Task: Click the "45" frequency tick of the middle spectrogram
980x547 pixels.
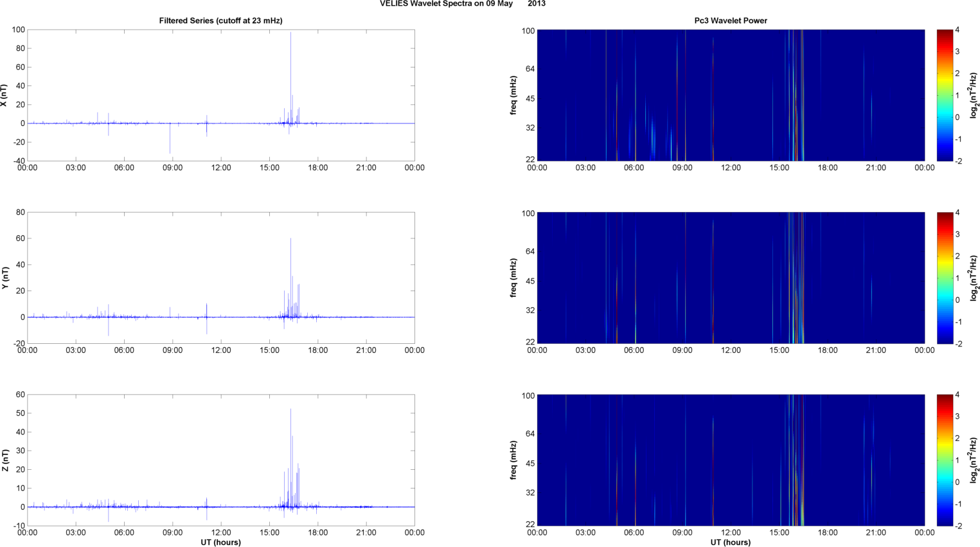Action: point(530,281)
